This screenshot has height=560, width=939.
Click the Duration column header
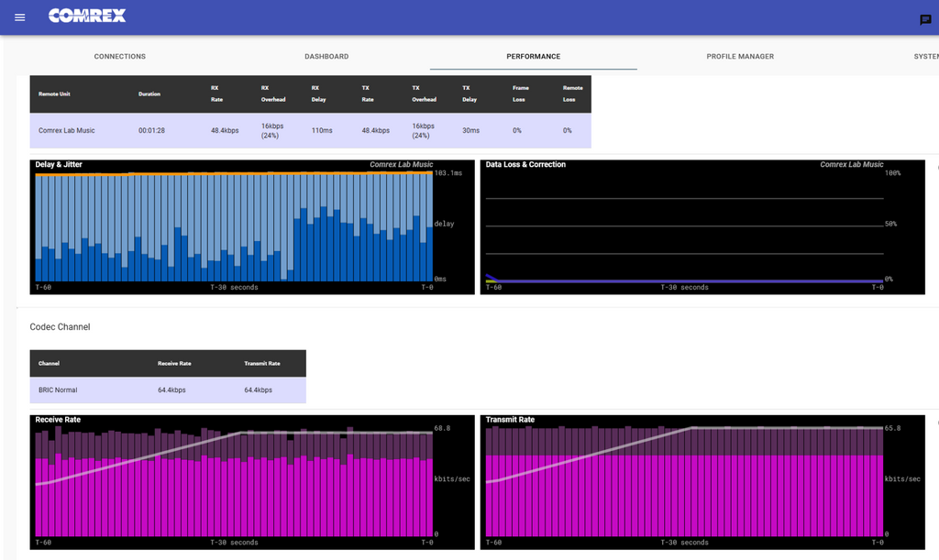coord(149,94)
